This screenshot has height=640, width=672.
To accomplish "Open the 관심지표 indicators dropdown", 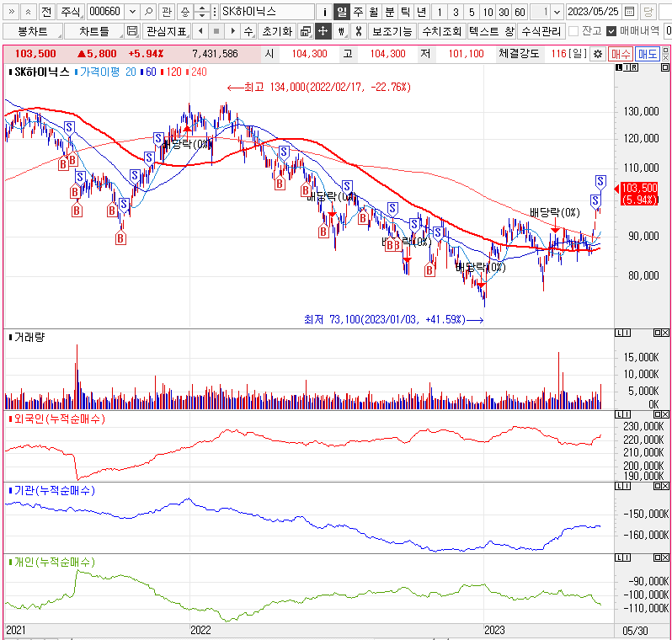I will (166, 31).
